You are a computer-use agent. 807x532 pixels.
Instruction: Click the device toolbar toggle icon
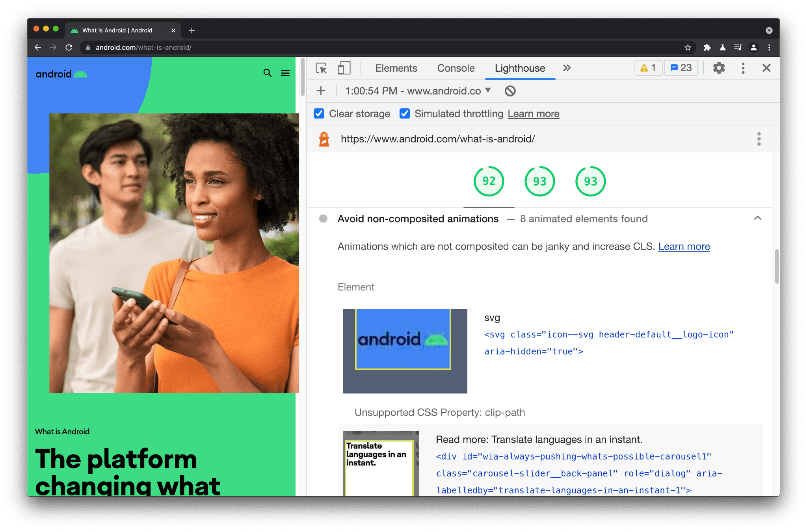[x=344, y=68]
